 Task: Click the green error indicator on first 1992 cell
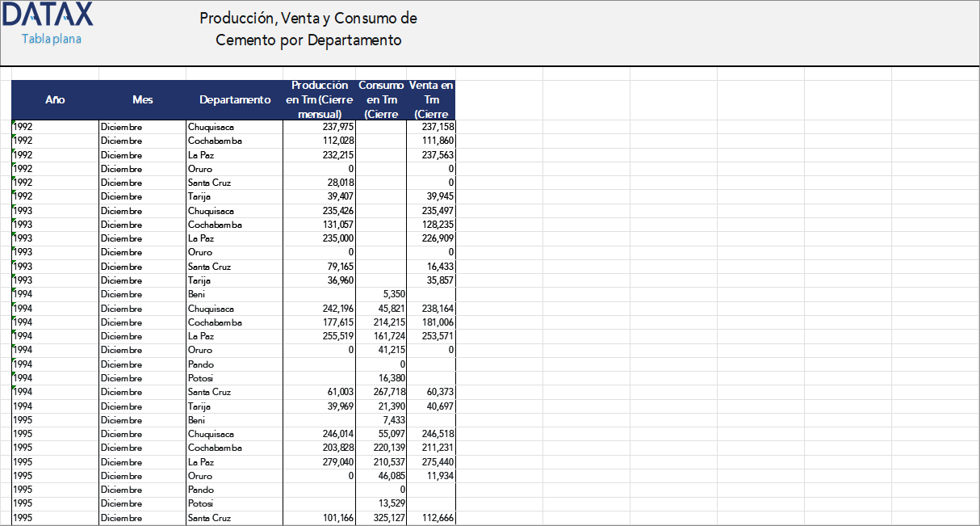pos(13,123)
